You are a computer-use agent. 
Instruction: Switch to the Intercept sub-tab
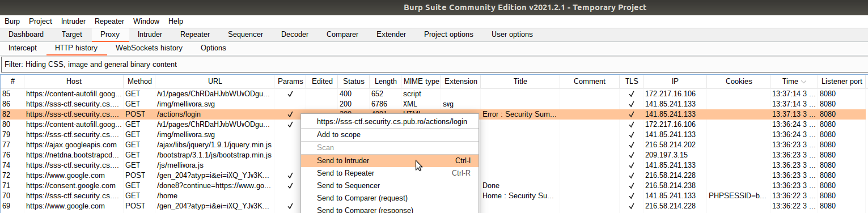point(23,48)
